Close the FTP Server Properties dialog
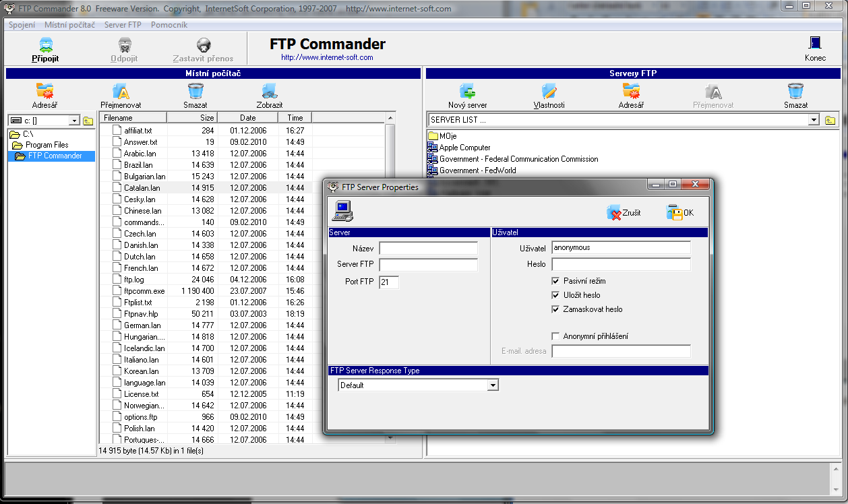848x504 pixels. coord(695,184)
